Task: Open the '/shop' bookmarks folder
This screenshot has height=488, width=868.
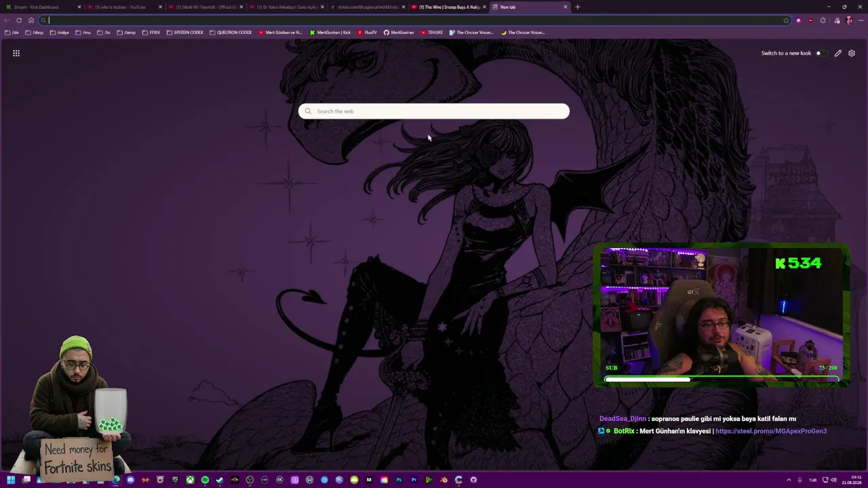Action: [x=35, y=33]
